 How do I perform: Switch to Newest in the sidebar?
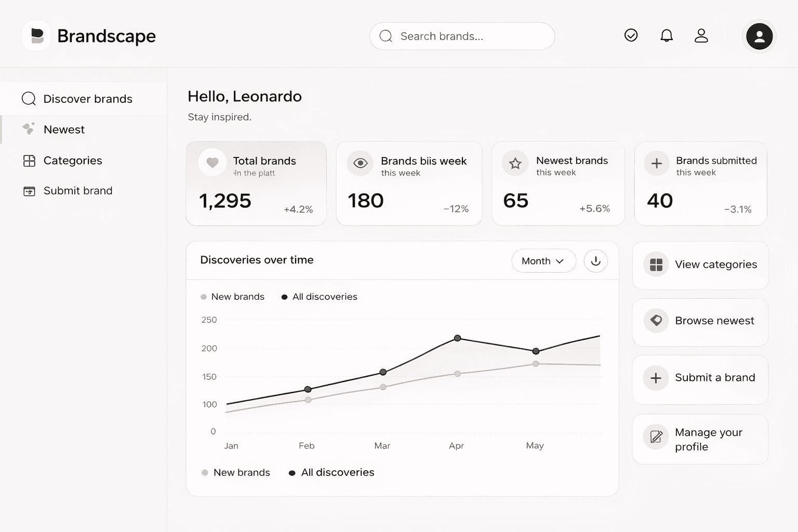tap(63, 129)
